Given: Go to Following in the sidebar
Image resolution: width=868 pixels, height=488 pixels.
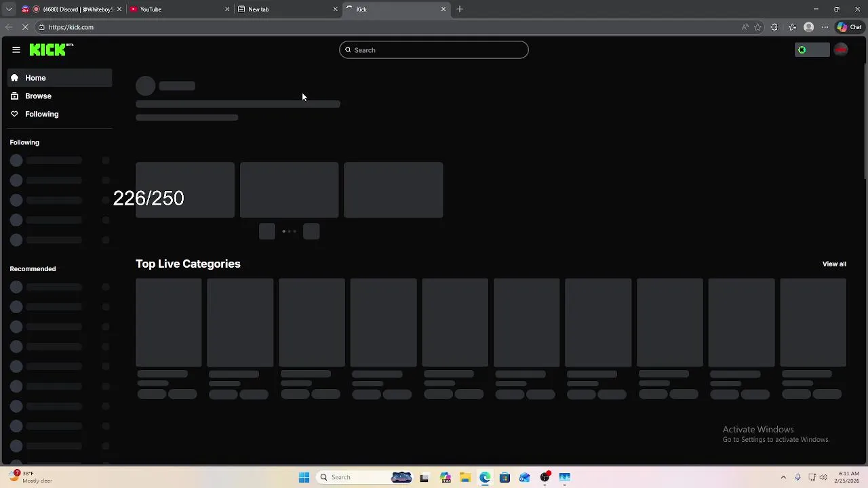Looking at the screenshot, I should (60, 114).
